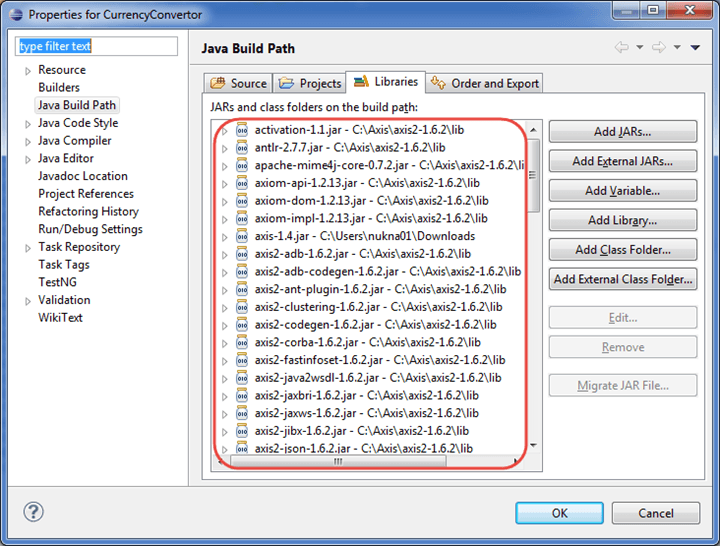Click the help question mark icon
This screenshot has width=720, height=546.
(x=34, y=512)
